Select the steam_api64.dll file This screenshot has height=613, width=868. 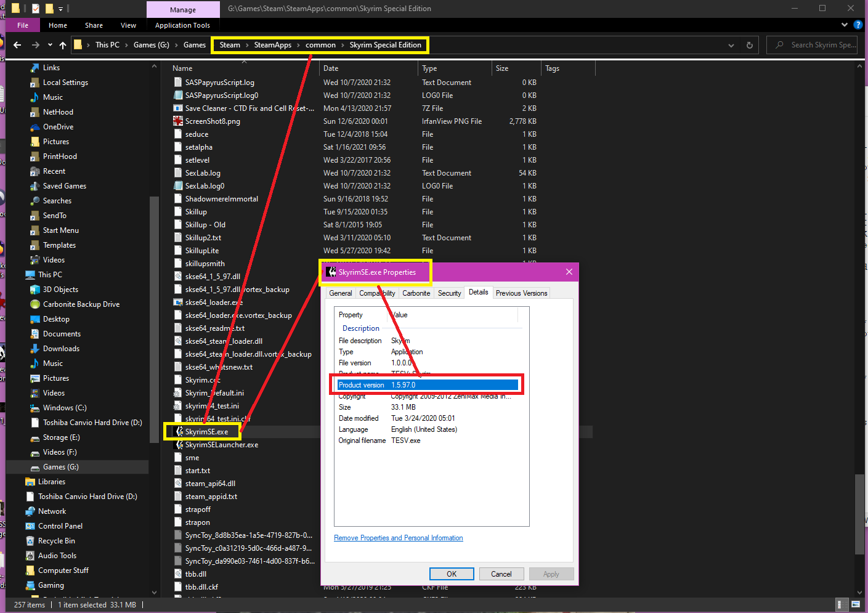pyautogui.click(x=210, y=484)
